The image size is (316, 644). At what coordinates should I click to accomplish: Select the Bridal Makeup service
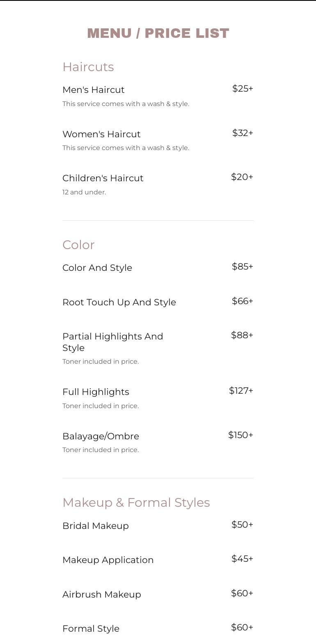[x=96, y=526]
